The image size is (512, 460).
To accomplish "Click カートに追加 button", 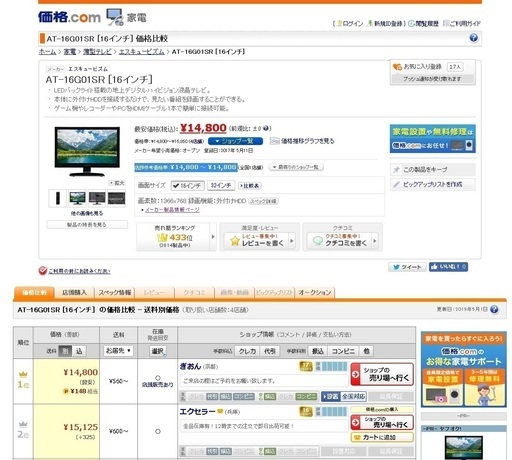I will coord(382,437).
